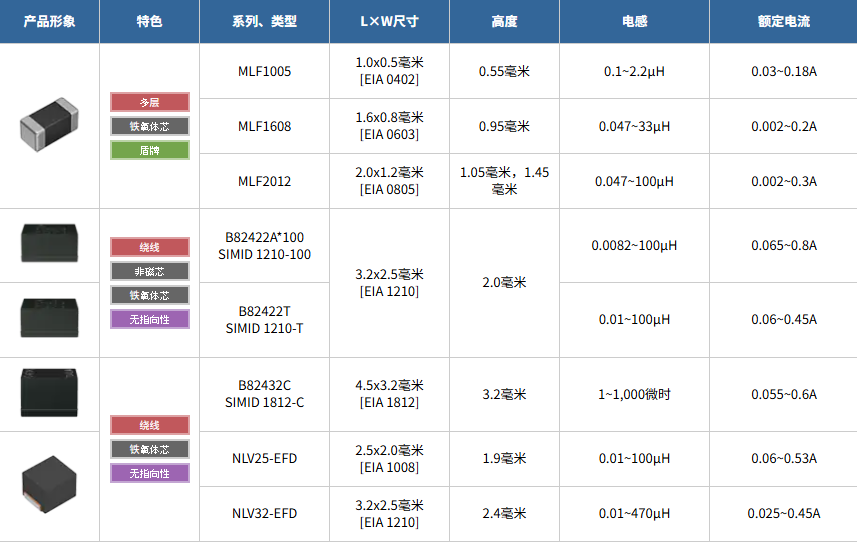Open the MLF1608 series entry
Screen dimensions: 857x543
coord(265,126)
